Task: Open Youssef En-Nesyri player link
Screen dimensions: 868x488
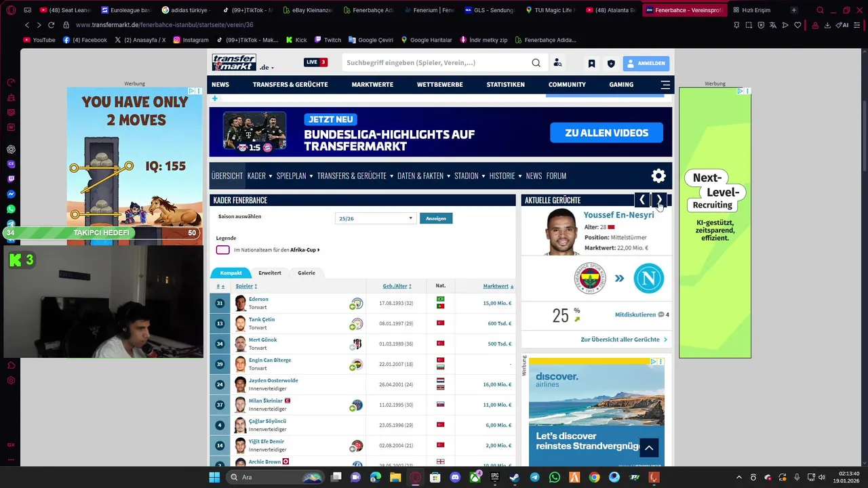Action: point(618,215)
